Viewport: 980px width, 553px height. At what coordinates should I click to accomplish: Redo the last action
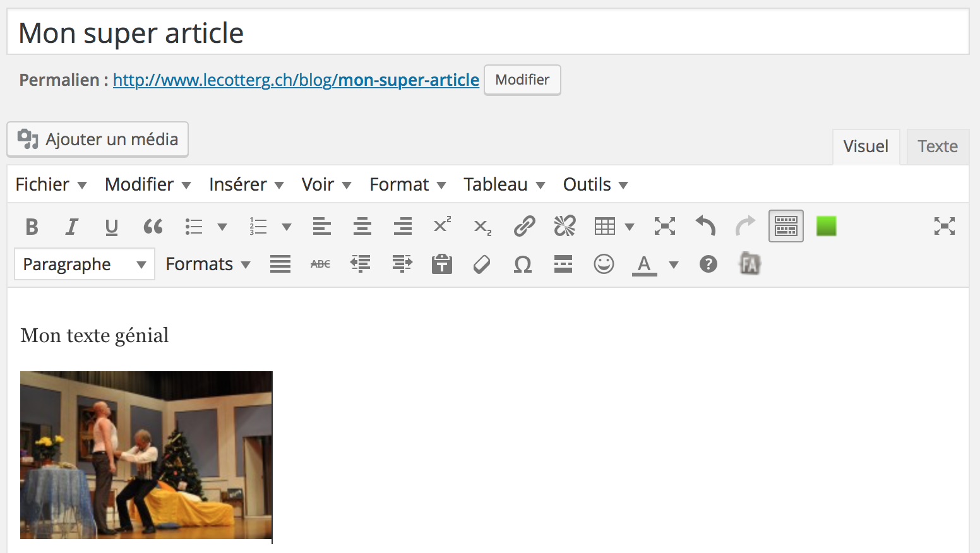pos(746,226)
